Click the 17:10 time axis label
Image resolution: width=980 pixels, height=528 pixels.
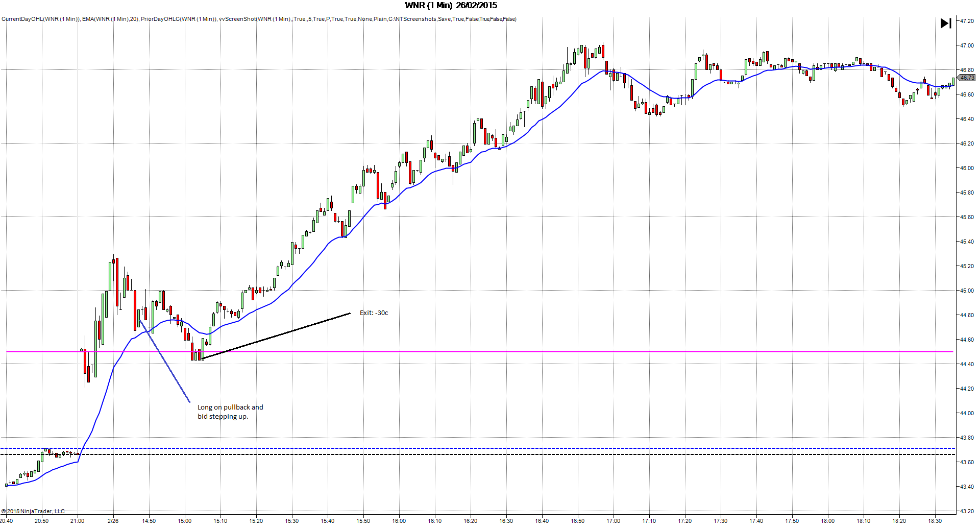[x=649, y=521]
